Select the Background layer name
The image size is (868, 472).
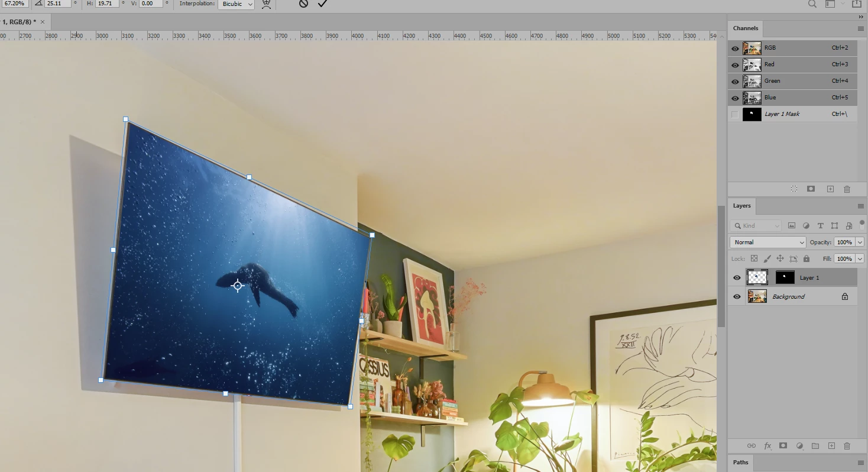788,296
